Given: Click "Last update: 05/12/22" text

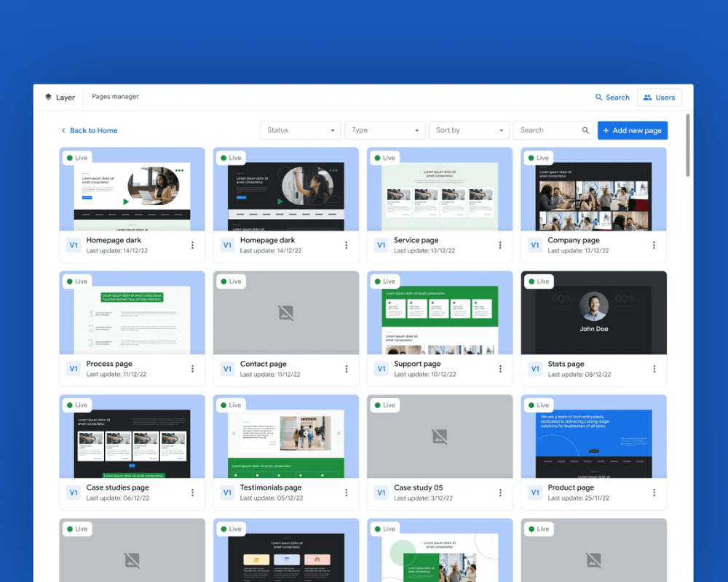Looking at the screenshot, I should click(271, 498).
